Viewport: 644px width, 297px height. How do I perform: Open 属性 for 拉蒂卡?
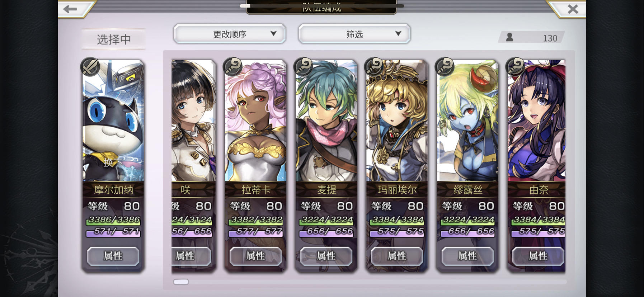point(255,256)
